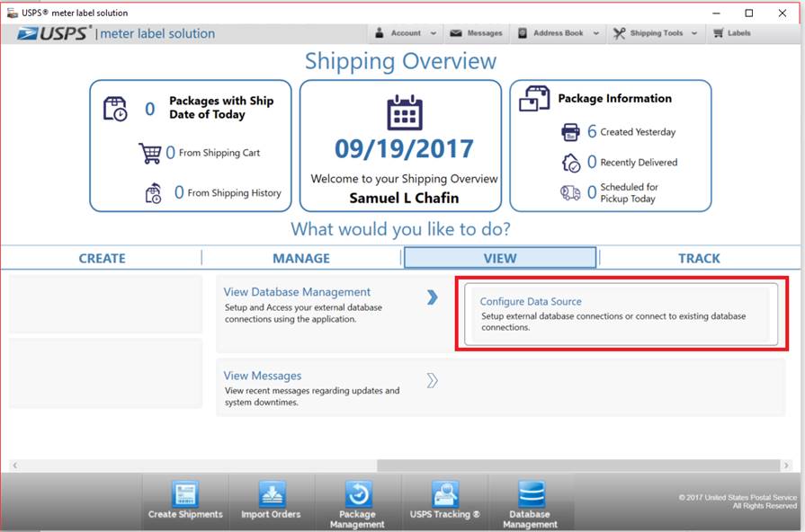Click the meter label solution title text
The width and height of the screenshot is (805, 532).
click(157, 33)
